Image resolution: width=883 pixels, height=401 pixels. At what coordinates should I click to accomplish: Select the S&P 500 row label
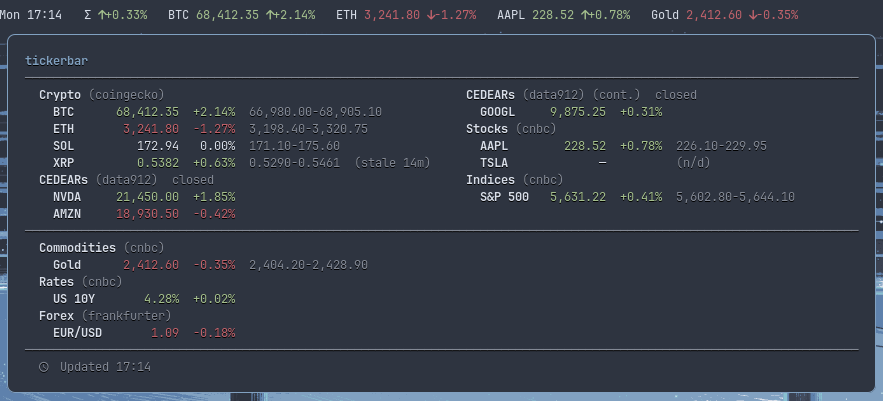click(505, 197)
